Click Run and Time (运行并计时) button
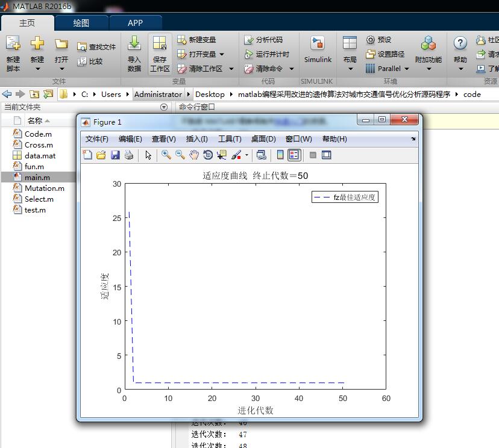This screenshot has width=499, height=448. (267, 54)
